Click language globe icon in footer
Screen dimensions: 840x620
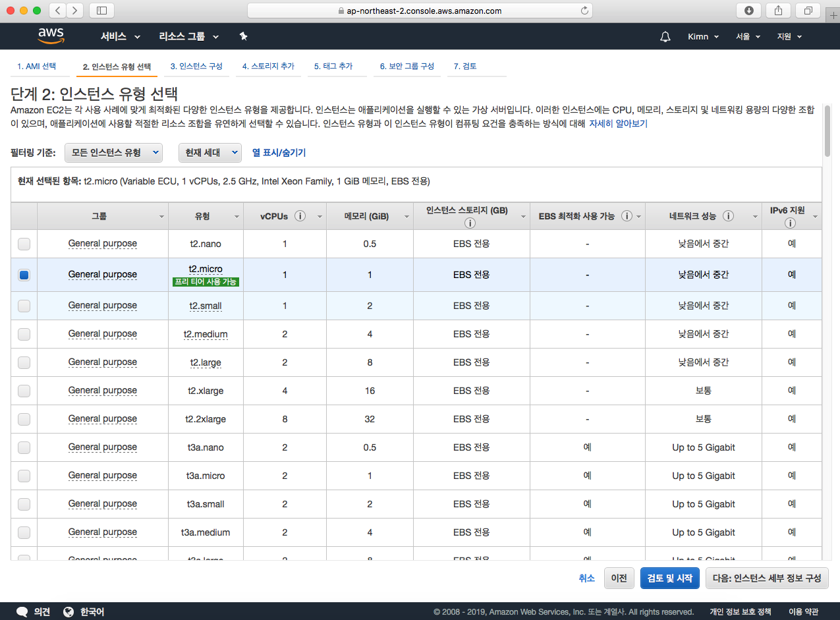[x=69, y=611]
